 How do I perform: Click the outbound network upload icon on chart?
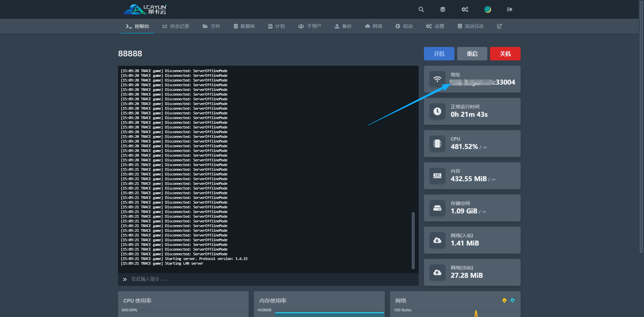pos(513,301)
